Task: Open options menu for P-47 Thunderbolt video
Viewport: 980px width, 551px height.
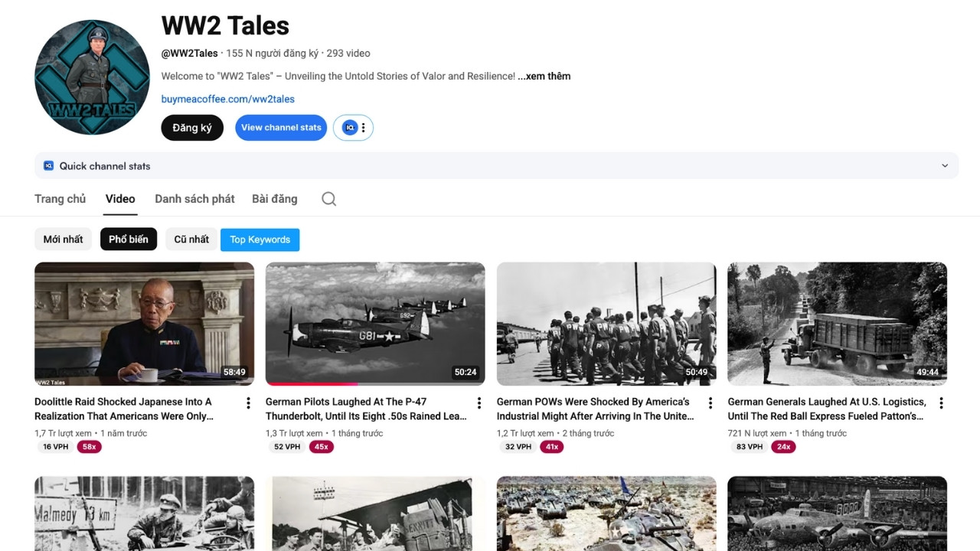Action: coord(479,403)
